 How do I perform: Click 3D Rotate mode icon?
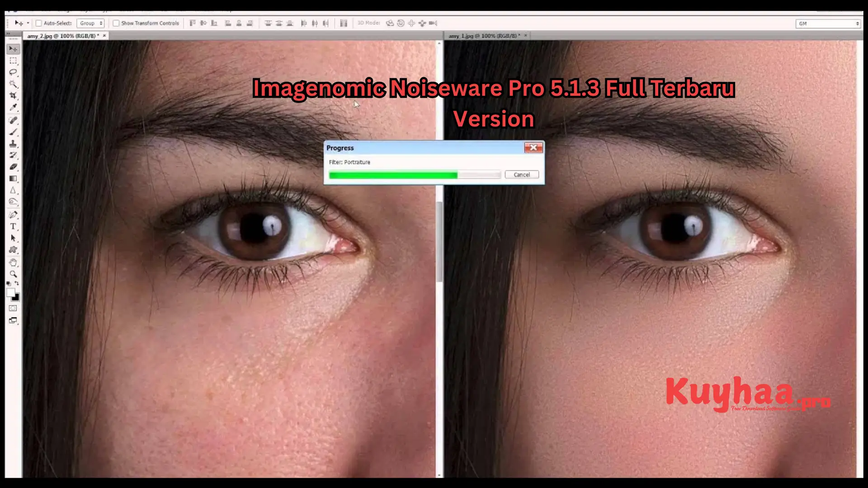(390, 23)
